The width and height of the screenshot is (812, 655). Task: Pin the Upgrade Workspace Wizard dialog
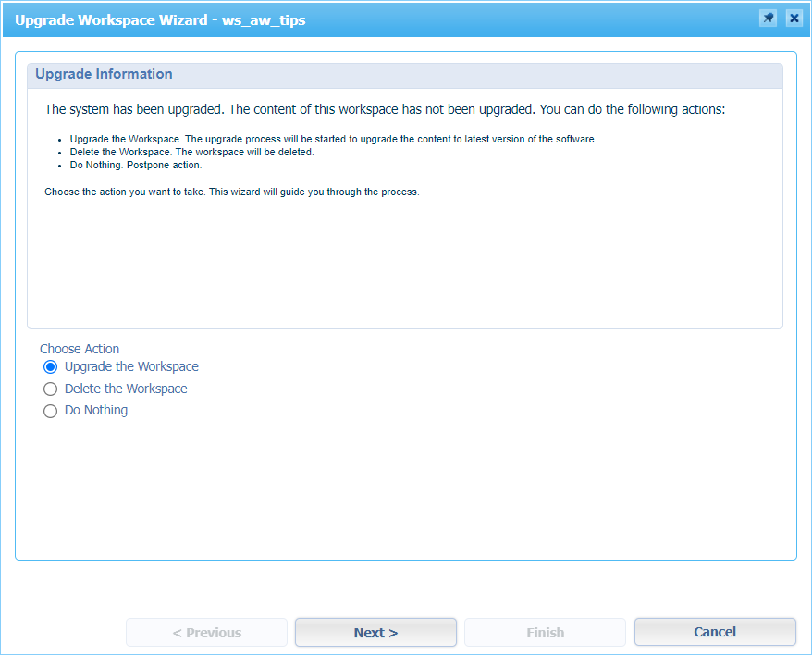768,19
